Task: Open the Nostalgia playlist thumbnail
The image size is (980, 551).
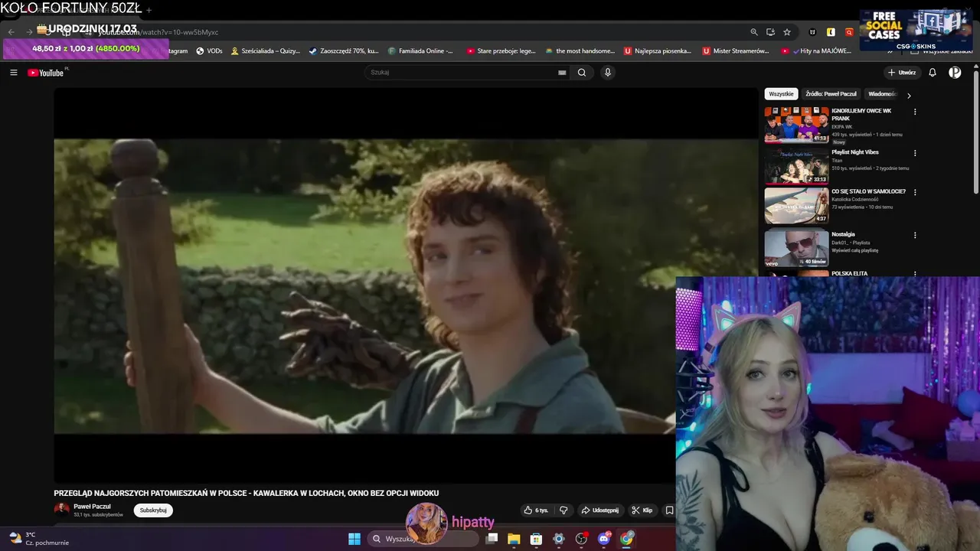Action: click(796, 249)
